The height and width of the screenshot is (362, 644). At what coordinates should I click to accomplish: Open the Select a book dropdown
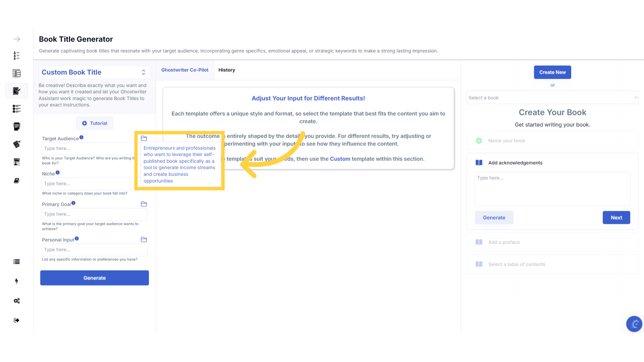[x=552, y=98]
